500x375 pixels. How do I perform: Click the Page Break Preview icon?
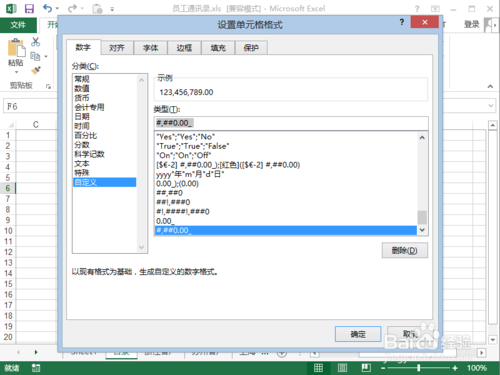[366, 368]
